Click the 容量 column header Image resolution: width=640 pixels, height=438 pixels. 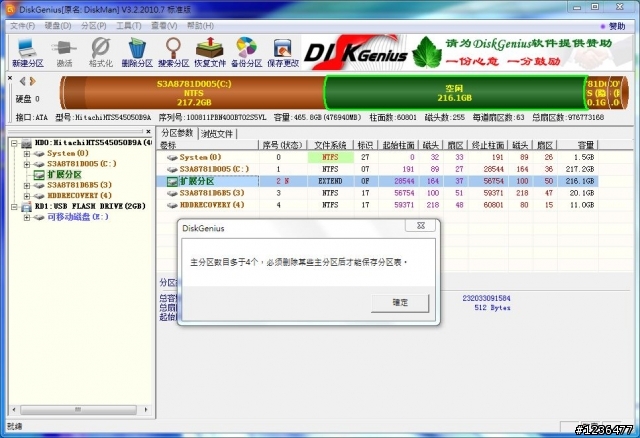(x=578, y=145)
